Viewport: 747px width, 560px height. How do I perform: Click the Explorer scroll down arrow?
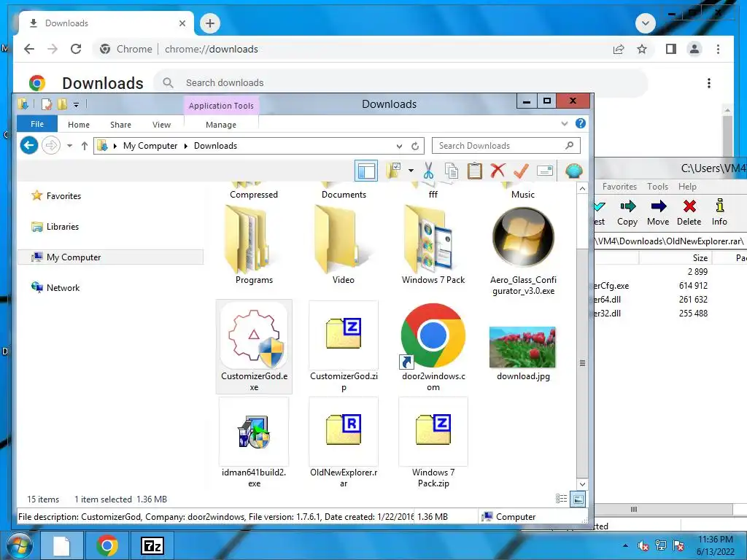[x=581, y=484]
